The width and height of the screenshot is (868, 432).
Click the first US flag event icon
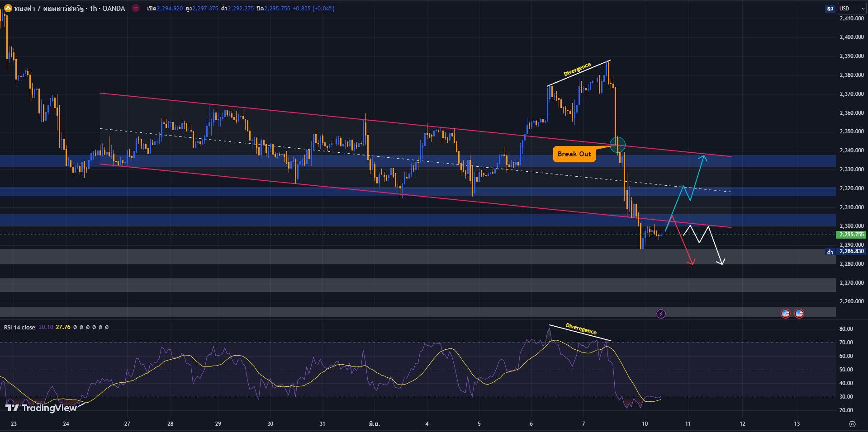point(786,314)
